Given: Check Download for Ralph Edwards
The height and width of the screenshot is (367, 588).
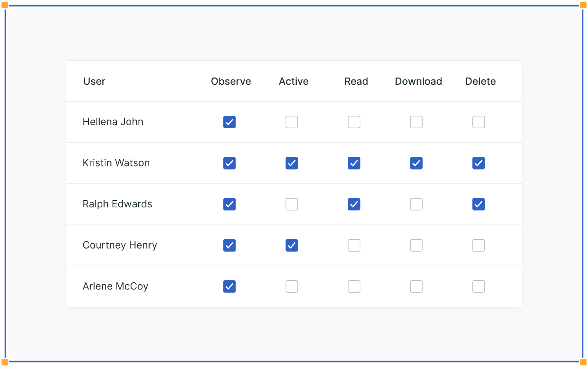Looking at the screenshot, I should coord(416,204).
